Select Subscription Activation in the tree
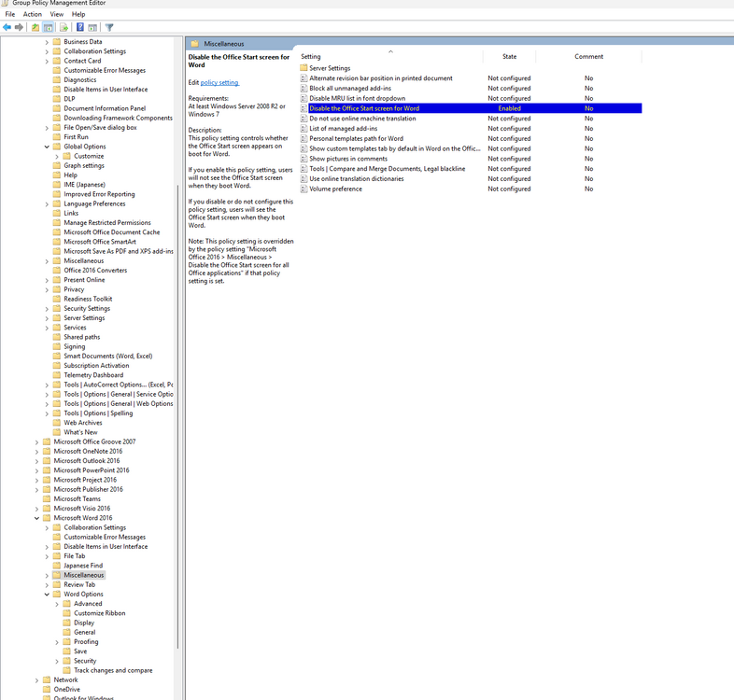 [x=96, y=366]
